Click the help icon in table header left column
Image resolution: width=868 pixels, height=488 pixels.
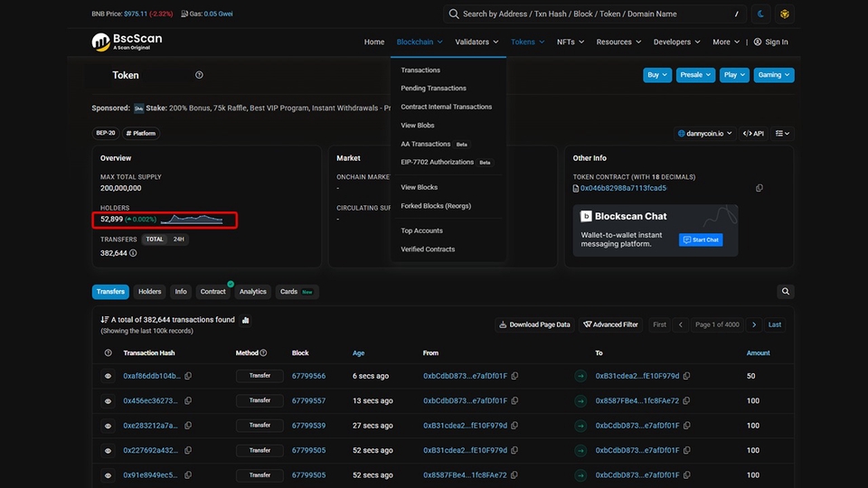coord(108,353)
